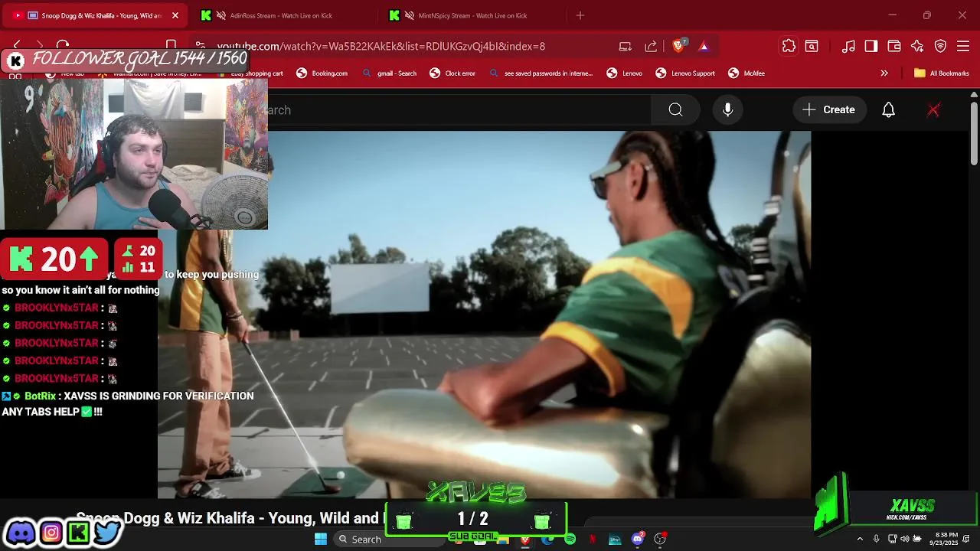Click the system tray microphone icon
The image size is (980, 551).
(x=877, y=540)
